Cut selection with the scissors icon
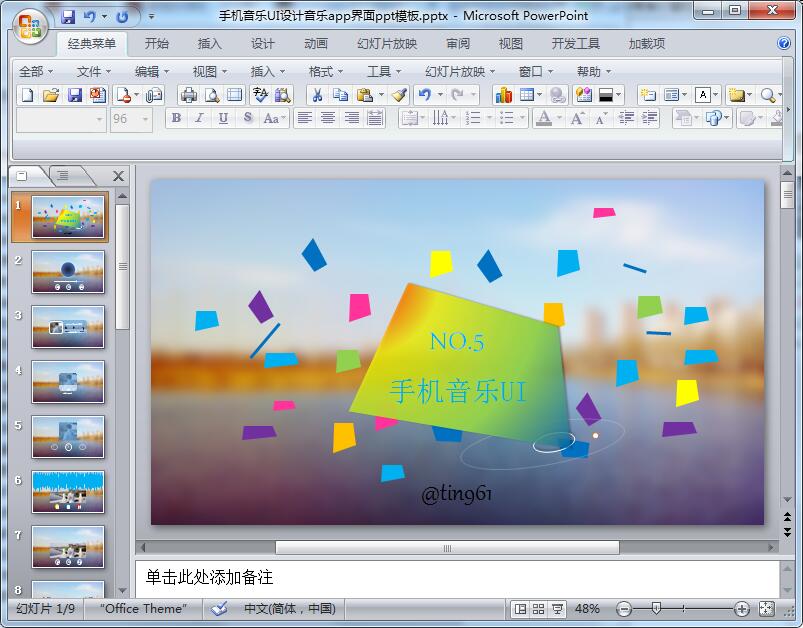The image size is (803, 628). click(317, 95)
